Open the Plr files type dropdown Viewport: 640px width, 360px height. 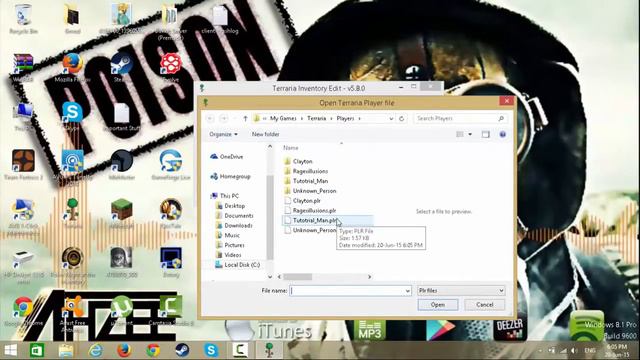point(461,291)
